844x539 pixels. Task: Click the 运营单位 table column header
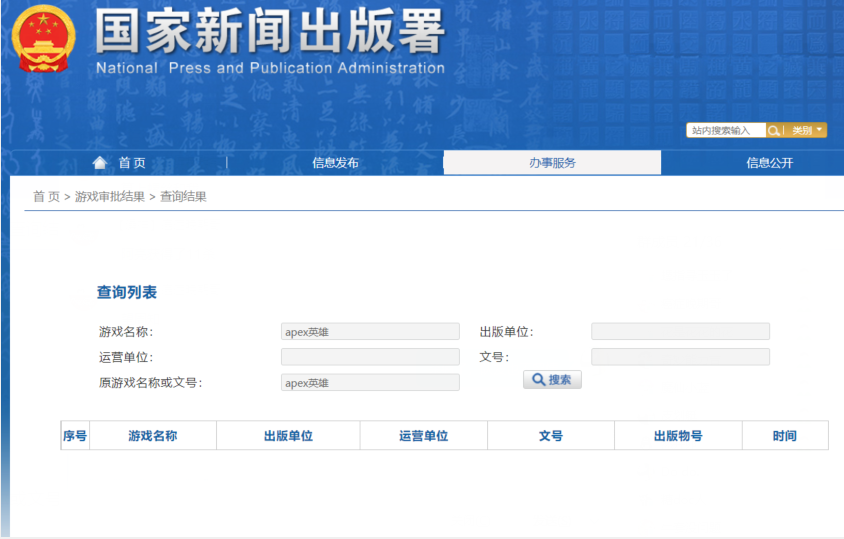424,436
